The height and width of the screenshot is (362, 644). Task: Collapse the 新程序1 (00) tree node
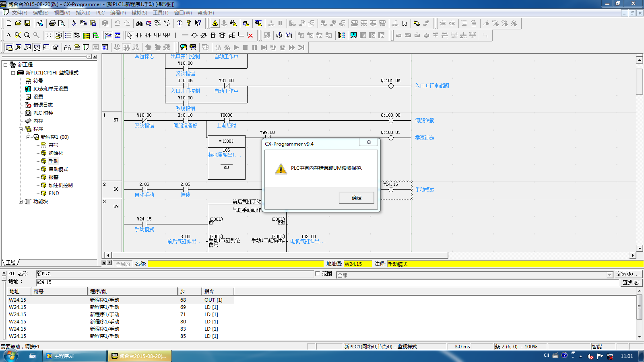pos(29,137)
